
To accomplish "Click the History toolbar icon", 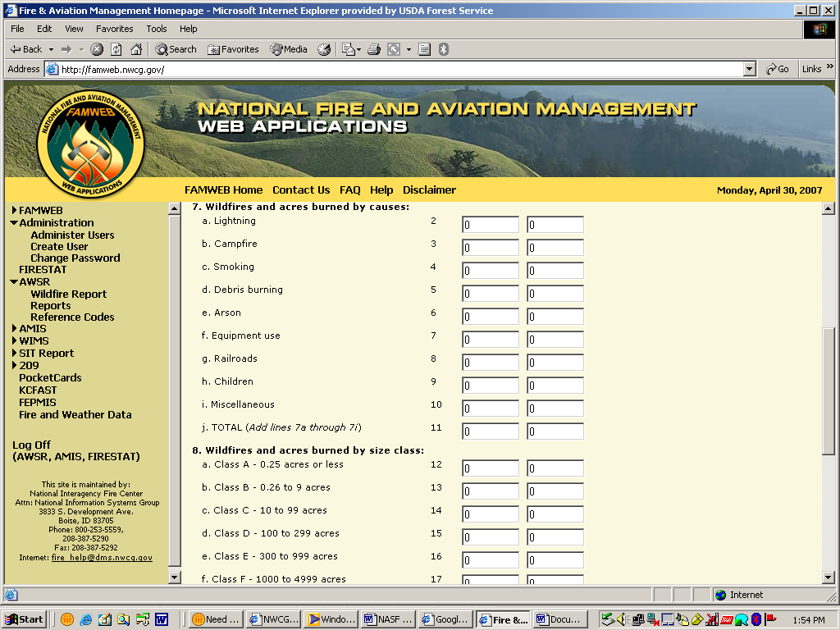I will pos(324,49).
